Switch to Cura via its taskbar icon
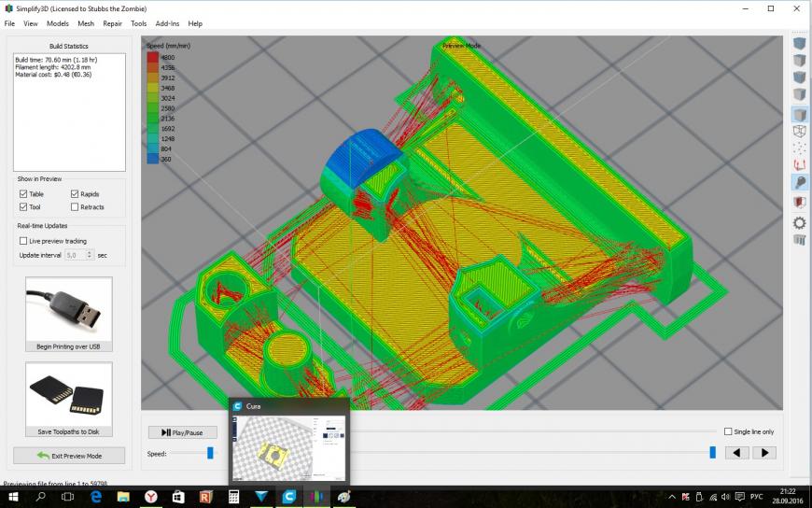Image resolution: width=812 pixels, height=508 pixels. click(289, 497)
